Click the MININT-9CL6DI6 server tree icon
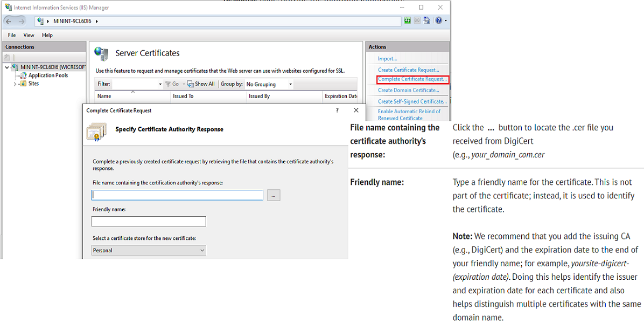The image size is (644, 324). [x=16, y=67]
